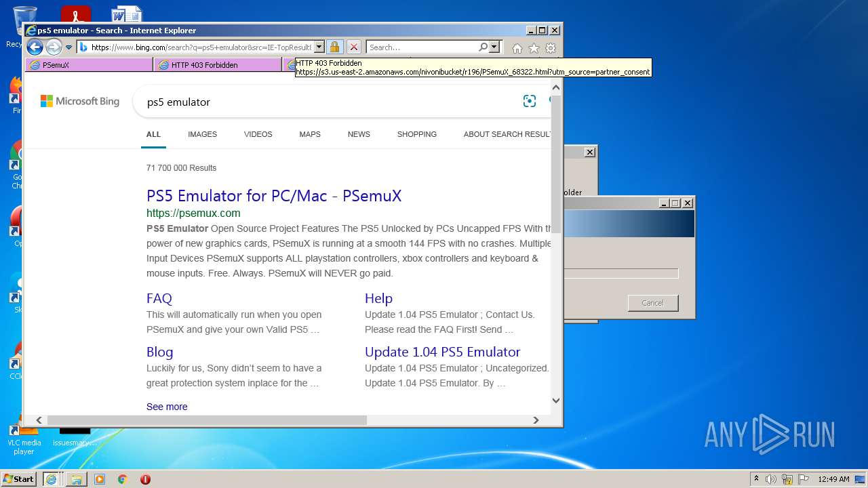Click the Bing site icon in address bar
The height and width of the screenshot is (488, 868).
pyautogui.click(x=83, y=47)
